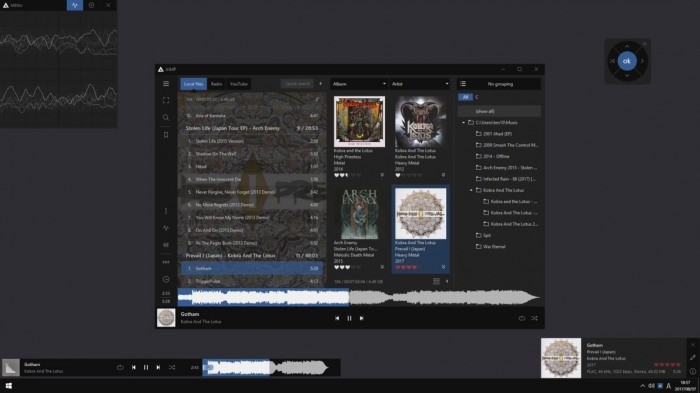Switch to the YouTube tab
Screen dimensions: 700x393
(238, 84)
